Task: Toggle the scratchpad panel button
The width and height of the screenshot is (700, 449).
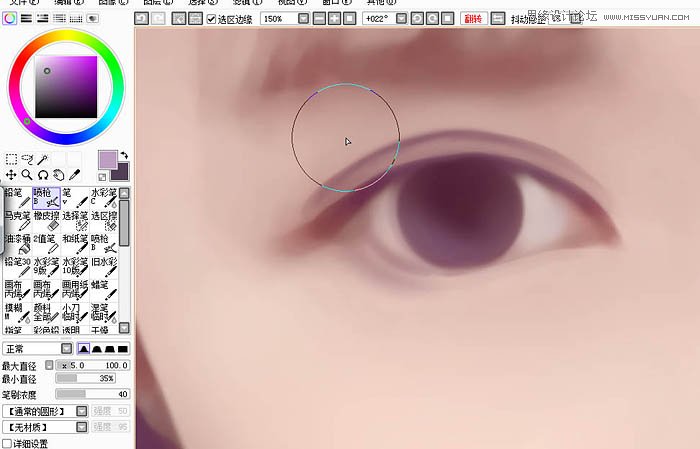Action: (92, 18)
